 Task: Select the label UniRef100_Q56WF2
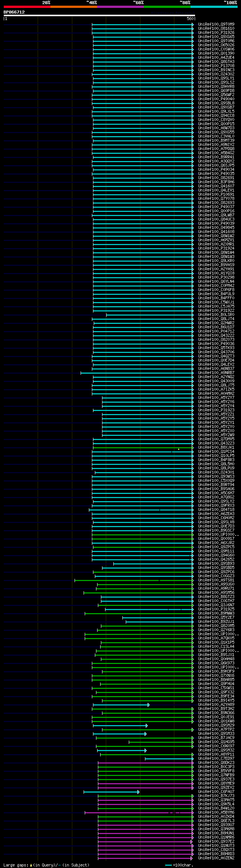pos(216,95)
